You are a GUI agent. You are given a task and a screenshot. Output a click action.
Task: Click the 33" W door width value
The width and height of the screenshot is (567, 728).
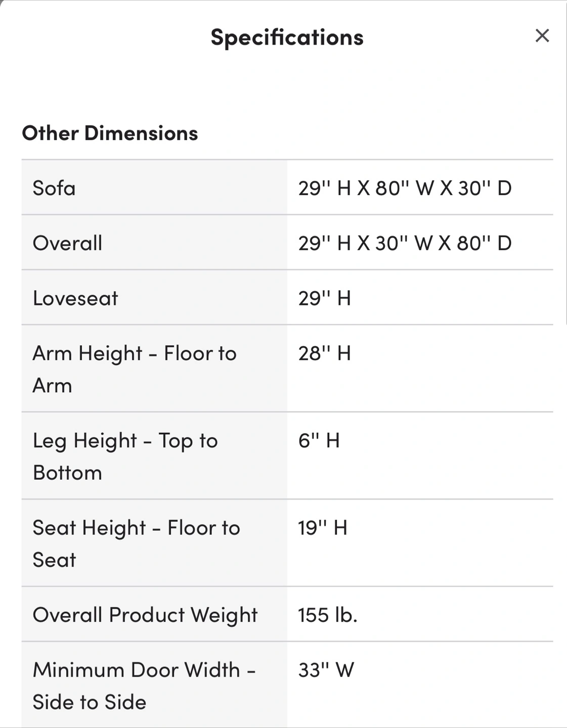326,670
